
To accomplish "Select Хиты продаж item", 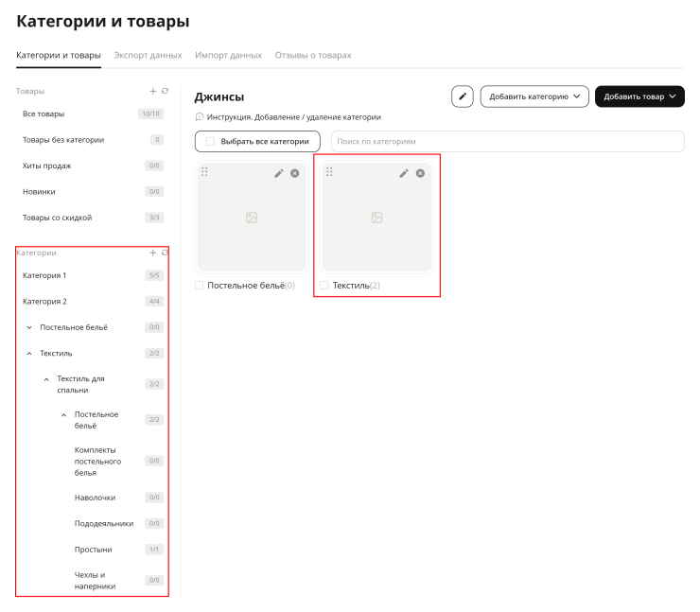I will point(47,166).
